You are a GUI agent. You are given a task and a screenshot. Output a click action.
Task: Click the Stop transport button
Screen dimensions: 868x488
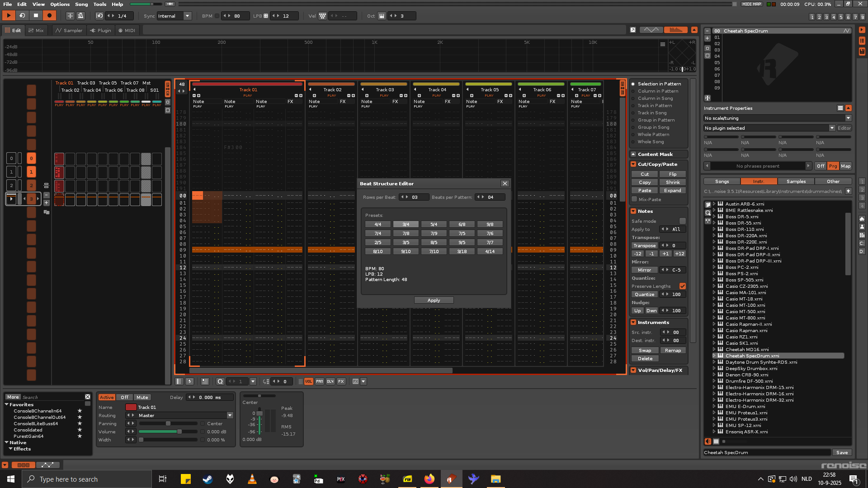click(36, 16)
